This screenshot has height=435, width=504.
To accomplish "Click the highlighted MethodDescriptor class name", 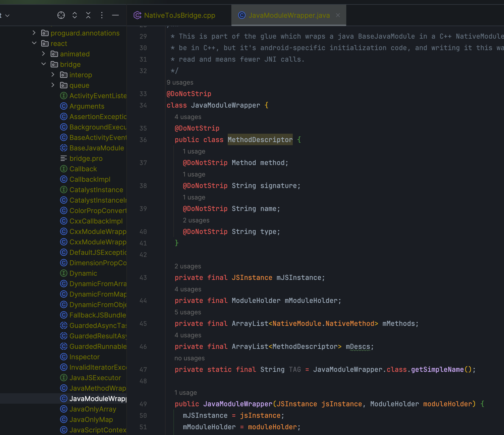I will point(260,140).
